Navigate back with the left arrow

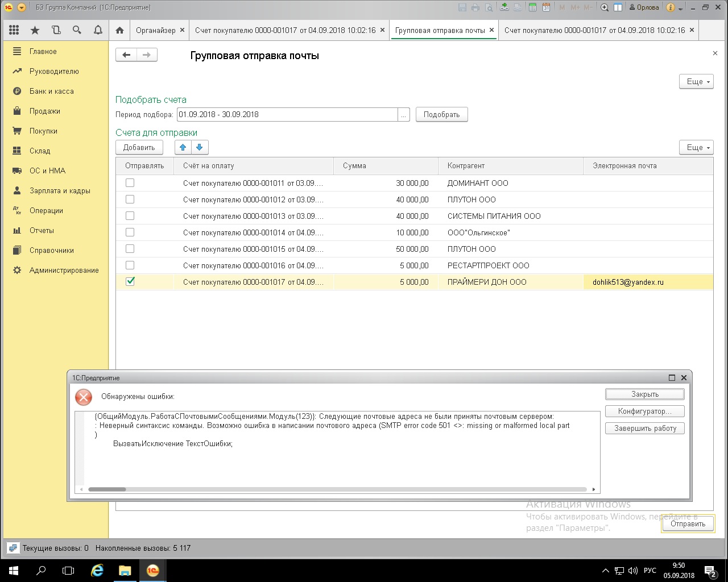click(126, 55)
